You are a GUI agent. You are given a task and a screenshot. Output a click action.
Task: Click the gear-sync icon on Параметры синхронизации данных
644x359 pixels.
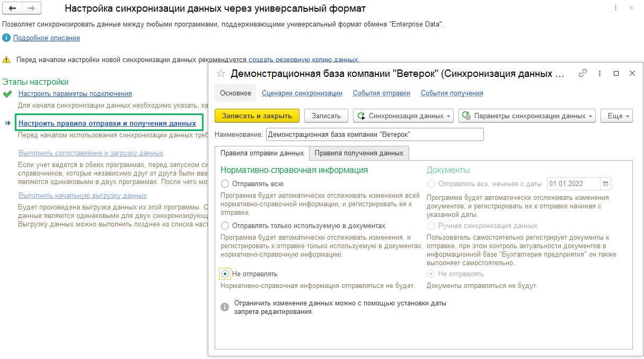[x=467, y=116]
